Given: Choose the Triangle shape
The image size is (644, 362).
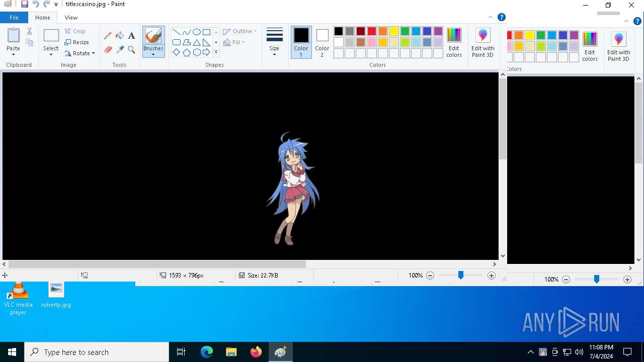Looking at the screenshot, I should tap(197, 42).
